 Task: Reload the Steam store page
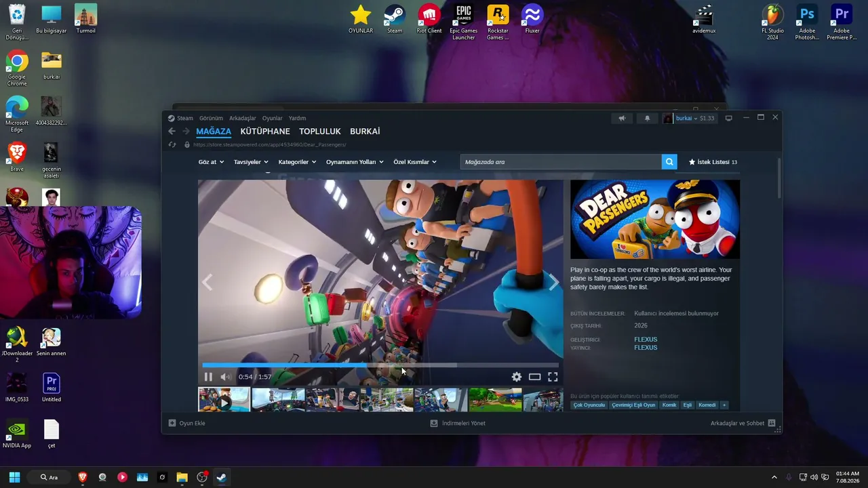172,144
